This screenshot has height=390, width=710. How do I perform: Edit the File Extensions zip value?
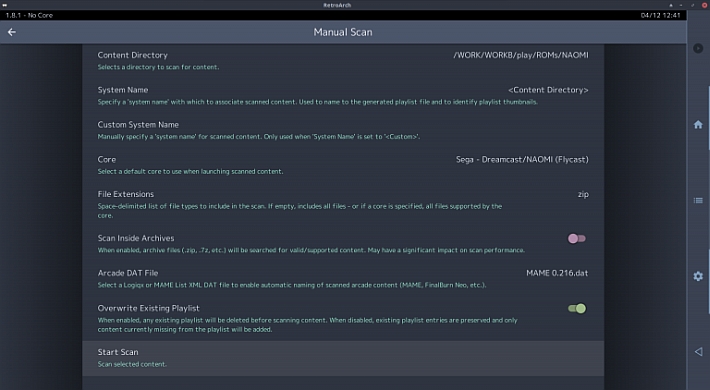pos(583,194)
